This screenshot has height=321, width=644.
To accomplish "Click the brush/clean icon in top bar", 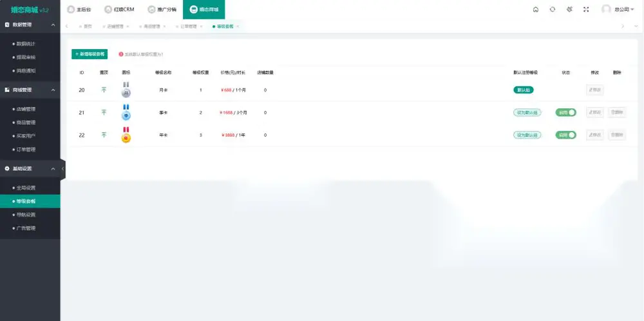I will tap(569, 10).
